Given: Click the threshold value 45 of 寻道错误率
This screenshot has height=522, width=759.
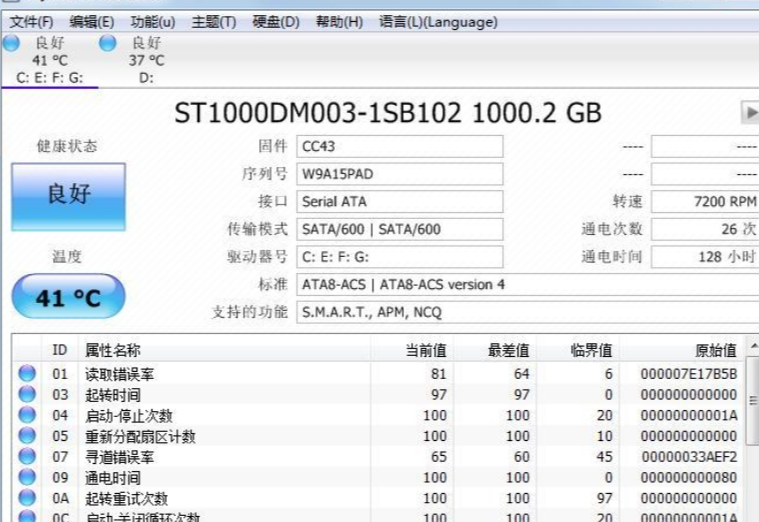Looking at the screenshot, I should [604, 457].
